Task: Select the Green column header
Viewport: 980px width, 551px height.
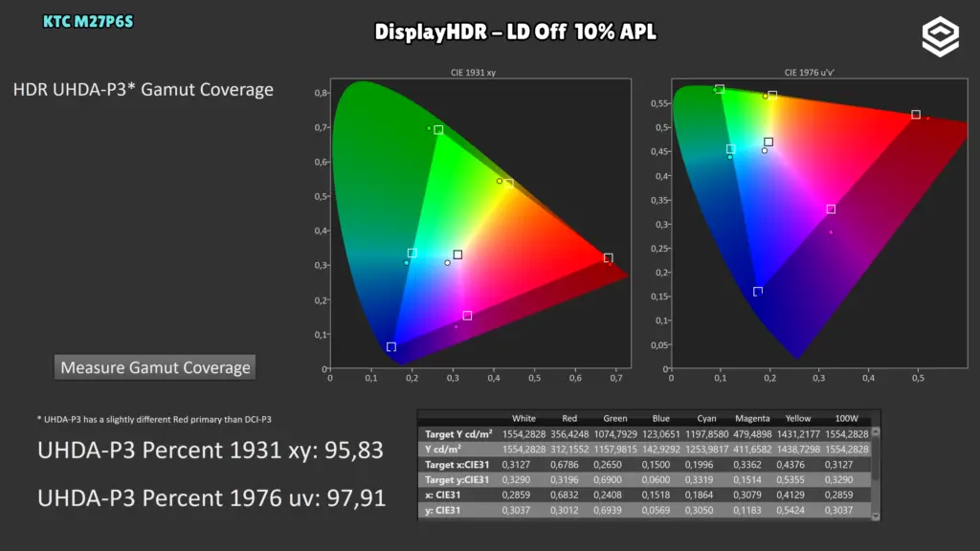Action: coord(615,419)
